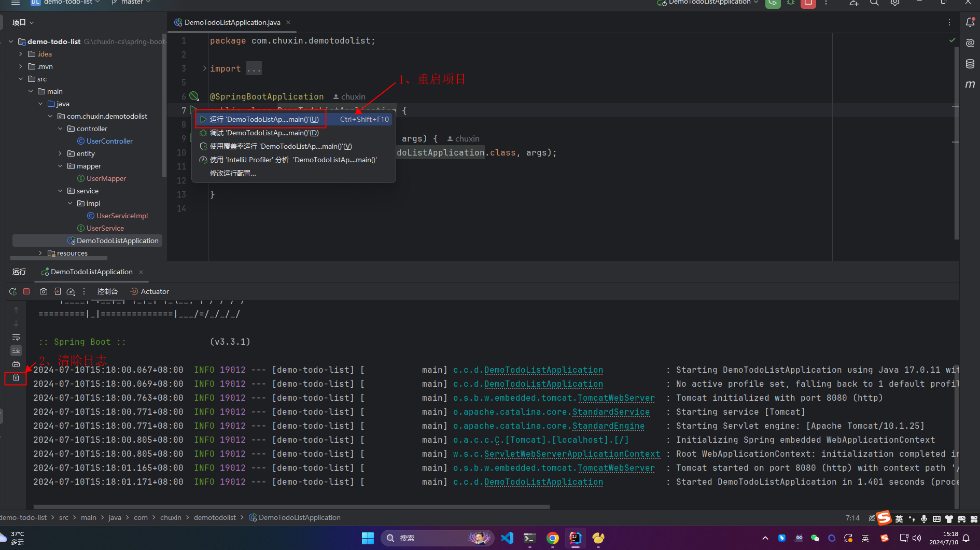Collapse the controller package

(60, 129)
